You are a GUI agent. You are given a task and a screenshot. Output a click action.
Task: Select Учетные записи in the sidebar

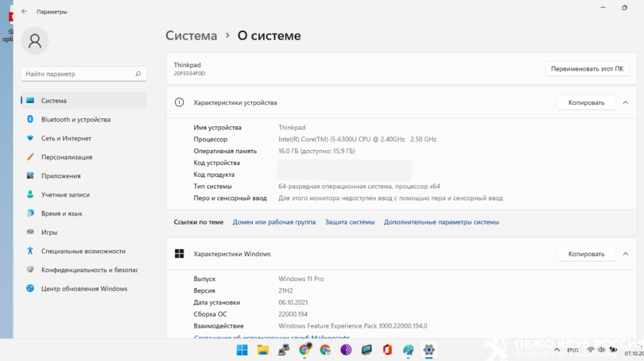pos(65,194)
